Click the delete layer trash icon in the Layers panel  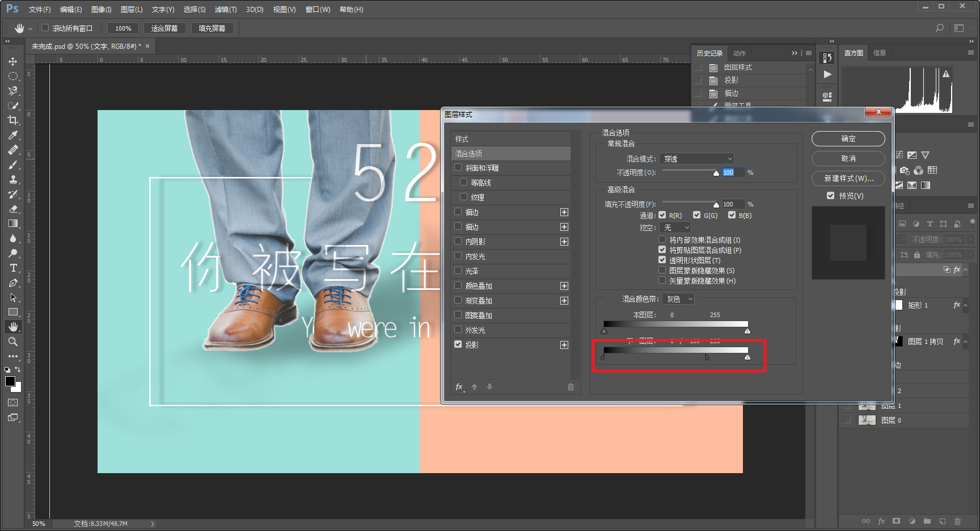tap(957, 521)
